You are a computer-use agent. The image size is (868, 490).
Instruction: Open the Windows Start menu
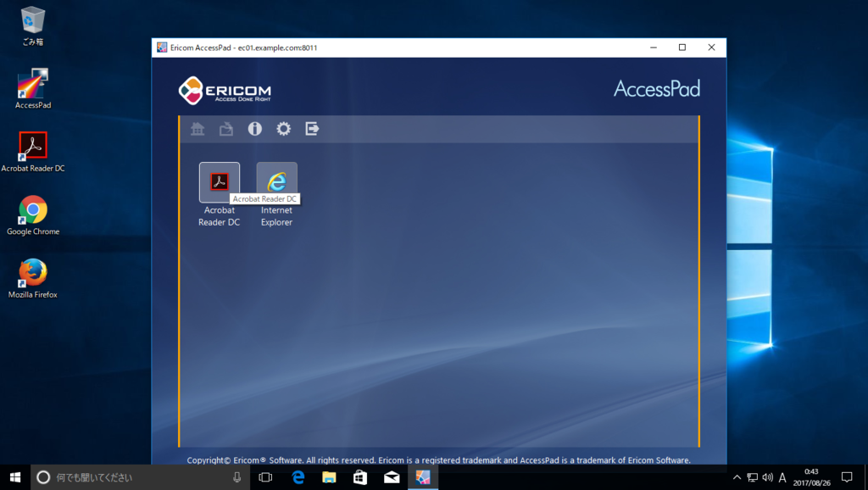15,477
